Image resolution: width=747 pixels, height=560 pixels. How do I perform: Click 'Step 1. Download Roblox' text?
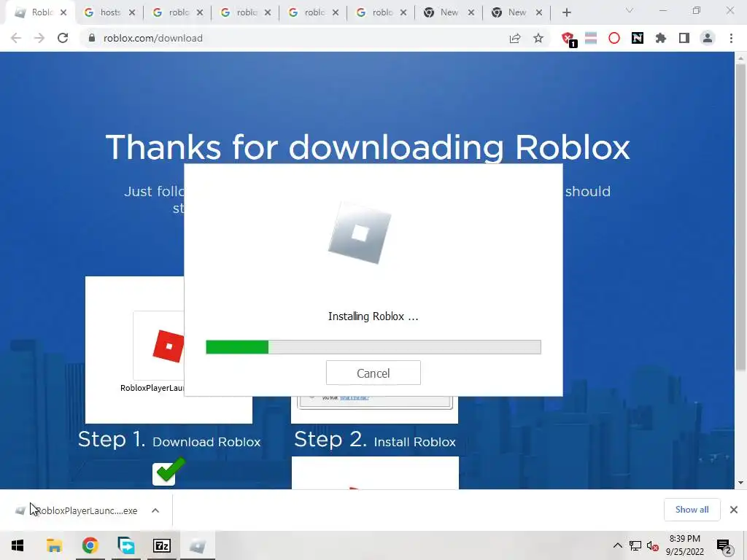tap(169, 440)
